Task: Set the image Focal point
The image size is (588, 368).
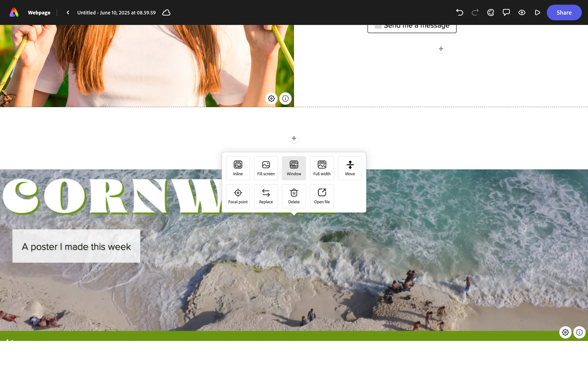Action: 238,196
